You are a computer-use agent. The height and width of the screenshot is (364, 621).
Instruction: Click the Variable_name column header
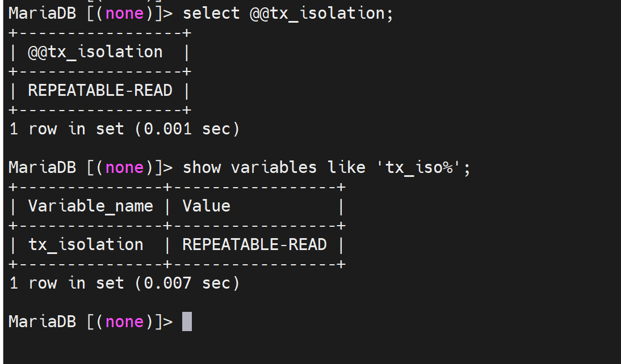(x=90, y=206)
